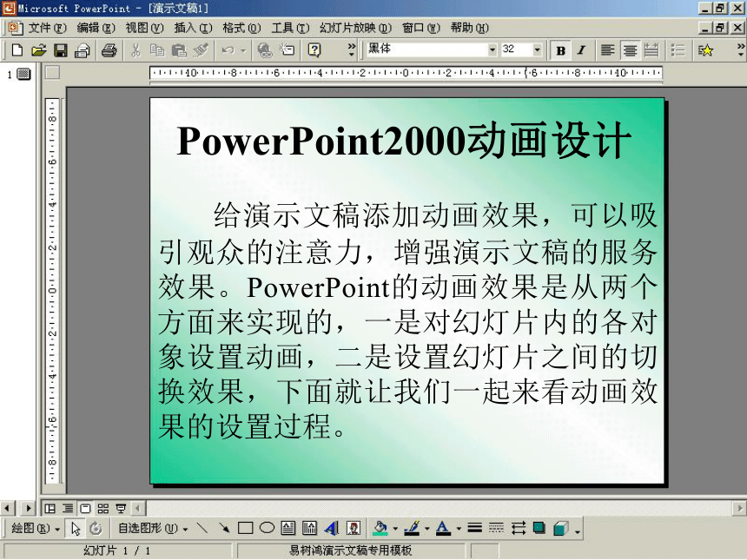The image size is (747, 560).
Task: Open the 幻灯片放映 (Slide Show) menu
Action: (355, 28)
